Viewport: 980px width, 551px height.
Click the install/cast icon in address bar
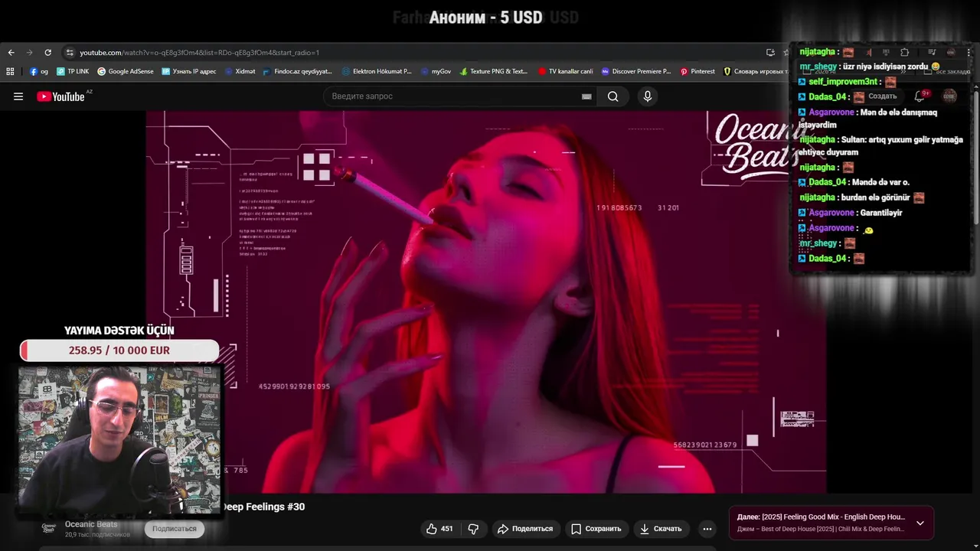click(770, 53)
